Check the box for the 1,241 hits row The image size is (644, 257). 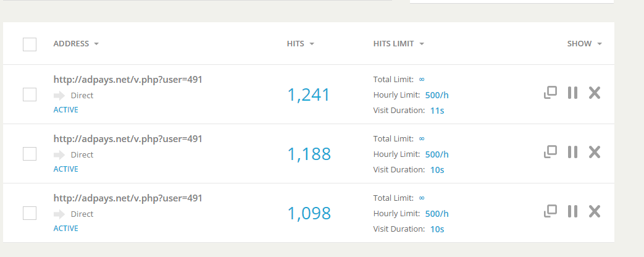(x=30, y=95)
